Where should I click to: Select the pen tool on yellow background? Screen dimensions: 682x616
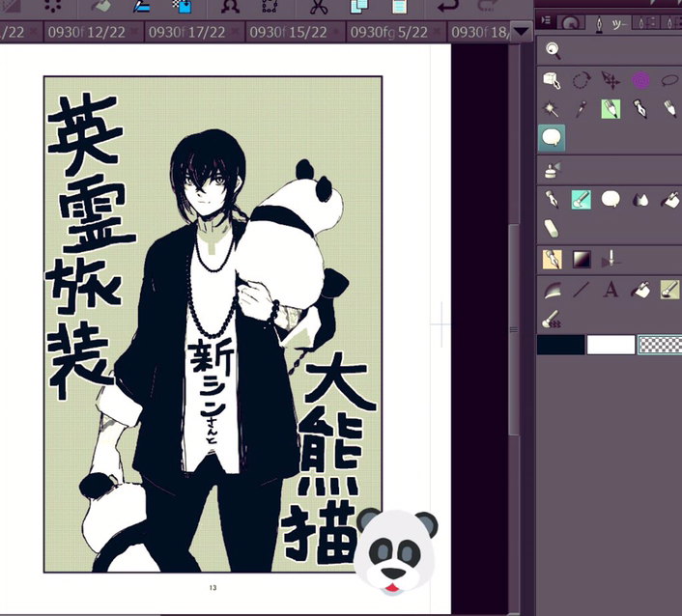click(553, 260)
